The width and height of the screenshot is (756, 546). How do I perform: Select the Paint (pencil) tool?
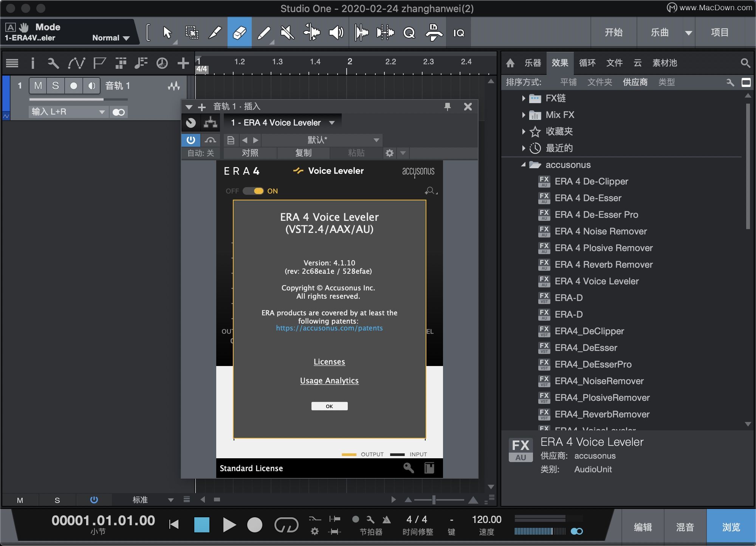tap(263, 33)
